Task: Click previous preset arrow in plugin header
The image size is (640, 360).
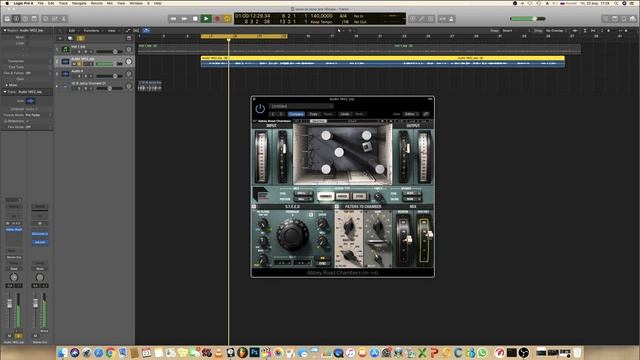Action: [274, 114]
